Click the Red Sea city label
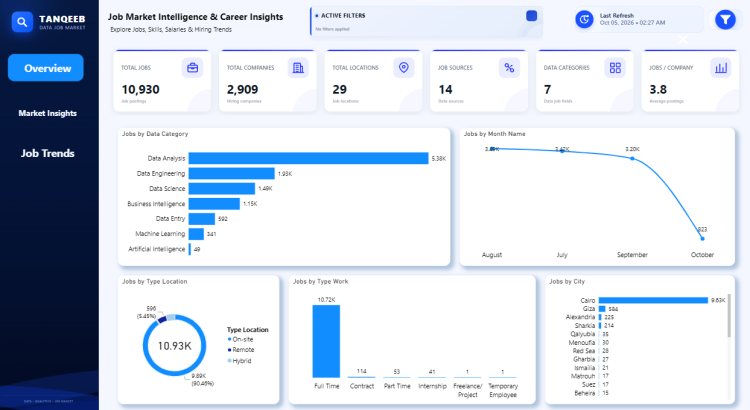 tap(584, 351)
